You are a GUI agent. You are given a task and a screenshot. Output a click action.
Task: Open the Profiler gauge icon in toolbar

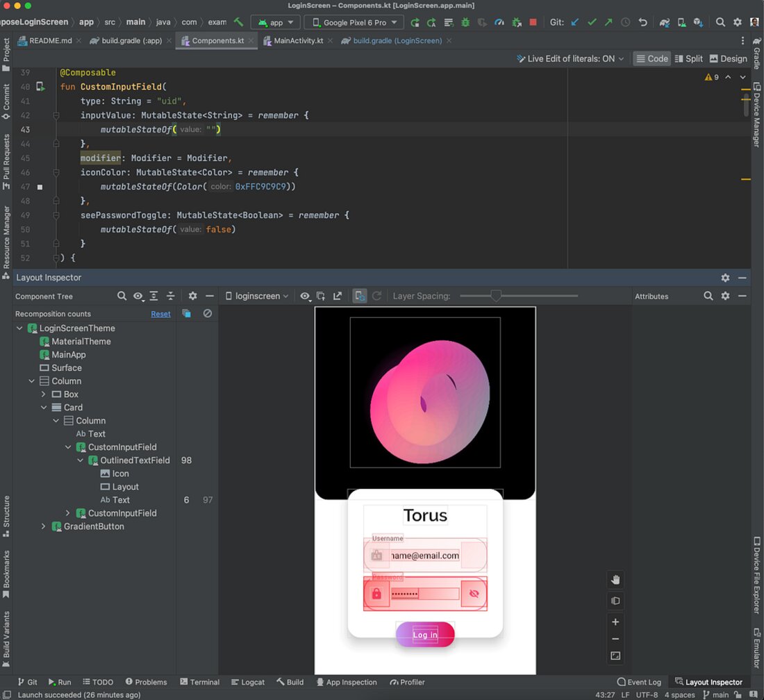[499, 22]
